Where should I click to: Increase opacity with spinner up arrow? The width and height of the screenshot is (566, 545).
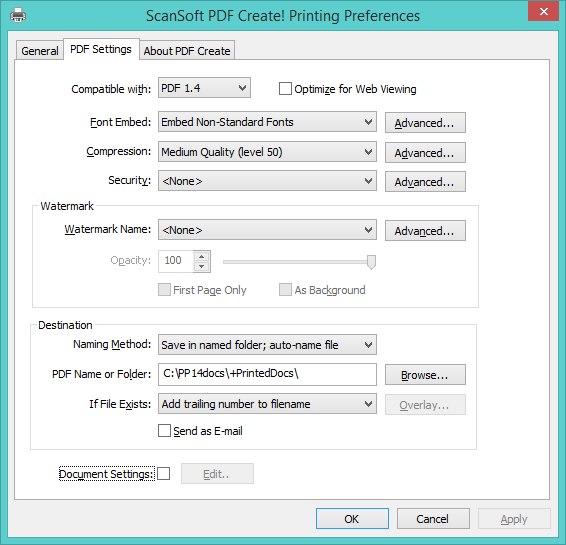(x=201, y=257)
